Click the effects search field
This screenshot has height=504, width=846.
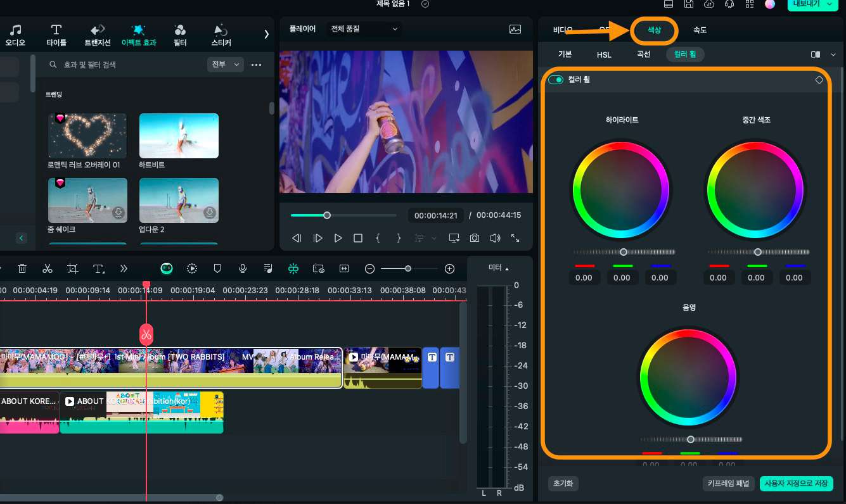pos(125,65)
